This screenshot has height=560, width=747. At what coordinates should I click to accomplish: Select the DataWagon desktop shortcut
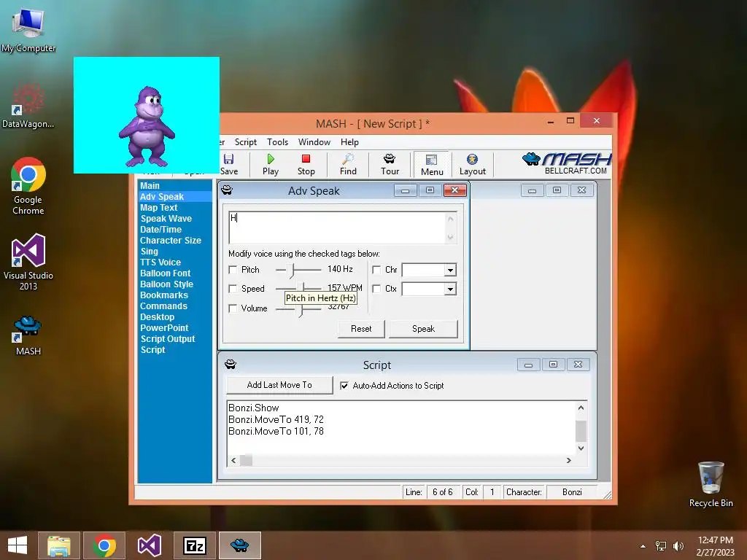(x=28, y=106)
